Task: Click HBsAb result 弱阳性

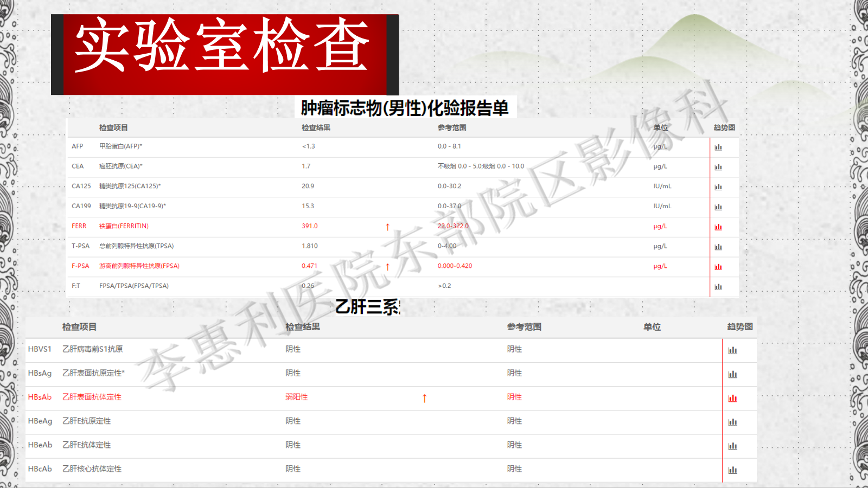Action: [296, 397]
